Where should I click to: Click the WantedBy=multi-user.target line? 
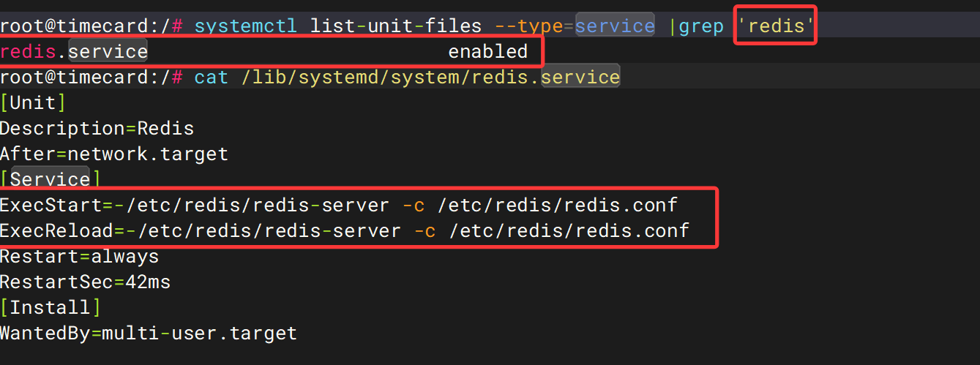pos(149,334)
